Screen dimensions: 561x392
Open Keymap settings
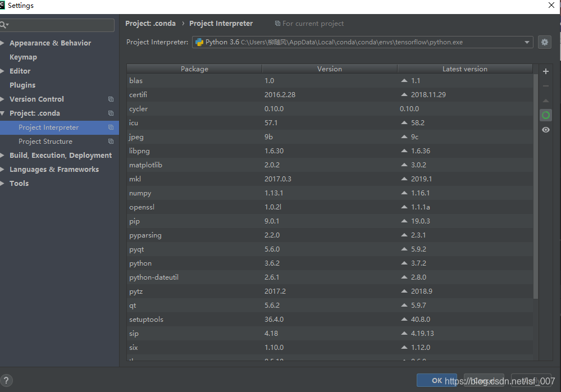click(x=23, y=57)
